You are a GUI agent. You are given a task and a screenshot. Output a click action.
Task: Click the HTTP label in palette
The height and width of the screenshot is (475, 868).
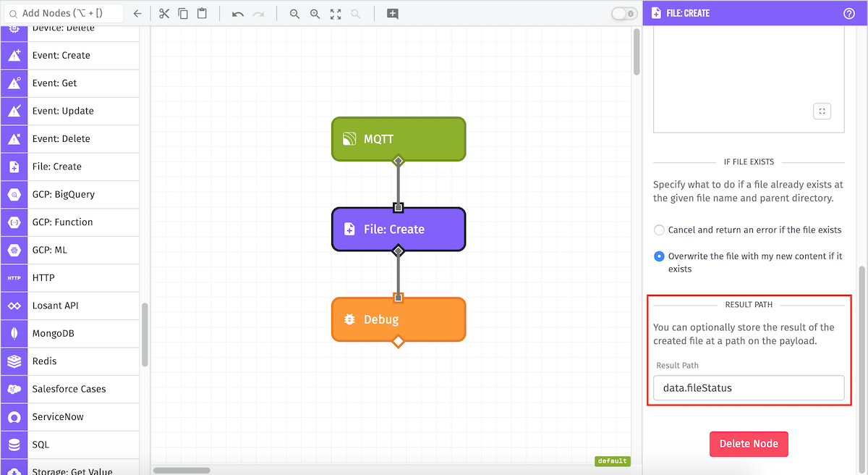click(x=43, y=278)
